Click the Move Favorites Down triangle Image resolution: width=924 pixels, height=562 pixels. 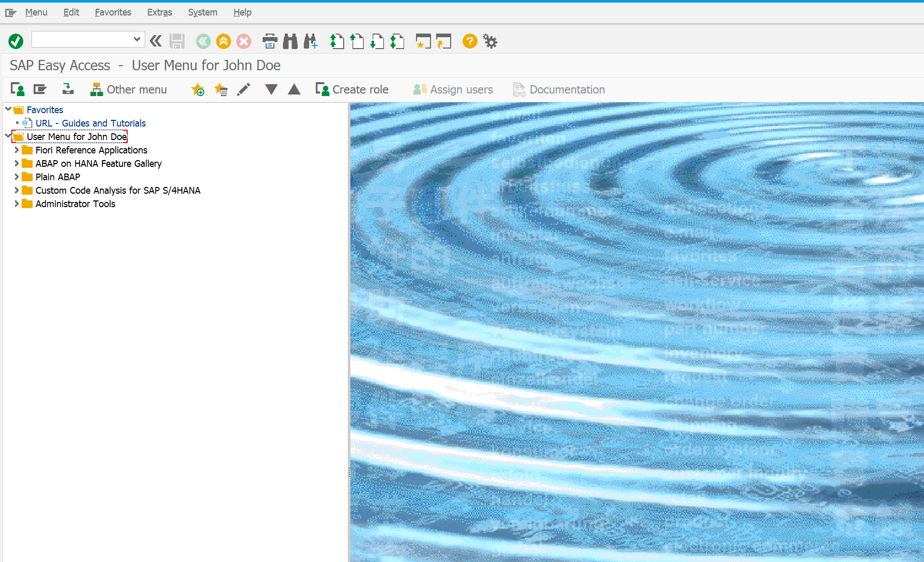pos(271,89)
